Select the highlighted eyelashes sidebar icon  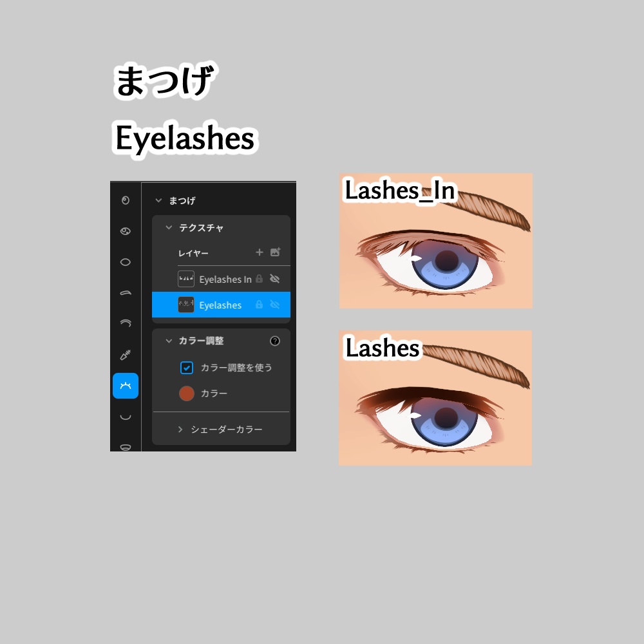[x=126, y=386]
